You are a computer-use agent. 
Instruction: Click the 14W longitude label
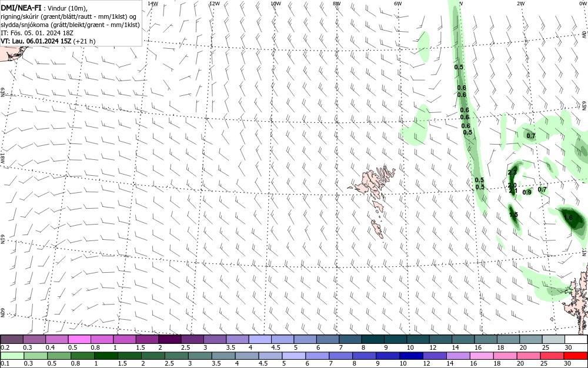pyautogui.click(x=153, y=4)
